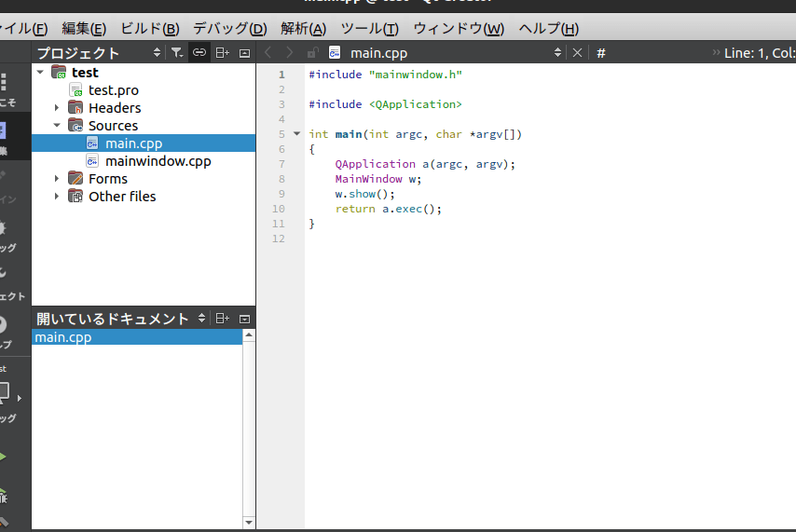The image size is (796, 532).
Task: Fold the main function at line 5
Action: click(297, 134)
